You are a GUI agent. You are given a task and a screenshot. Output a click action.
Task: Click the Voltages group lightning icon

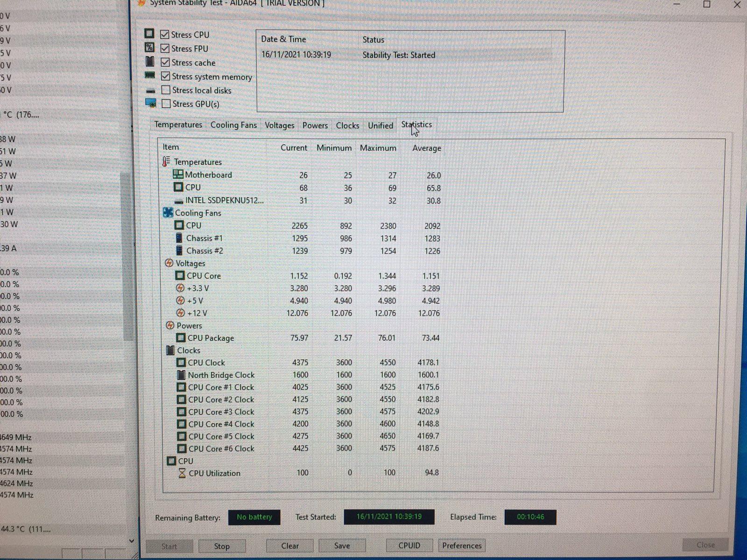[169, 263]
